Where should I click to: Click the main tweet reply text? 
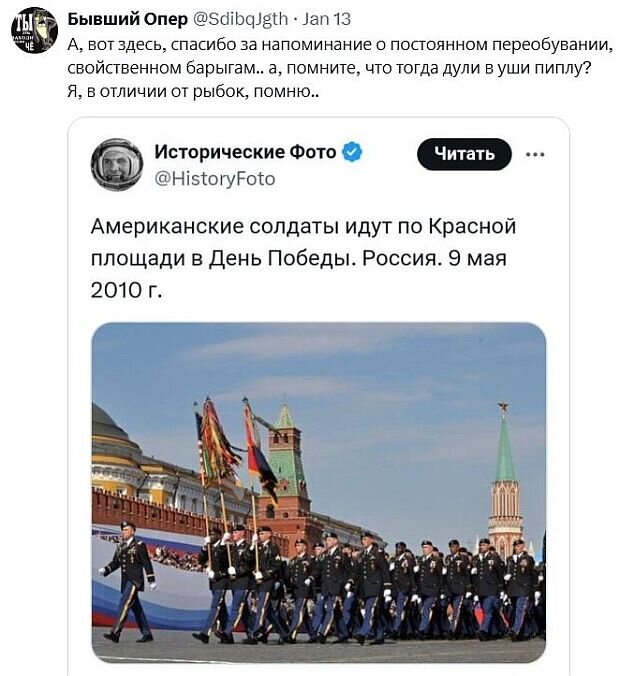coord(340,68)
